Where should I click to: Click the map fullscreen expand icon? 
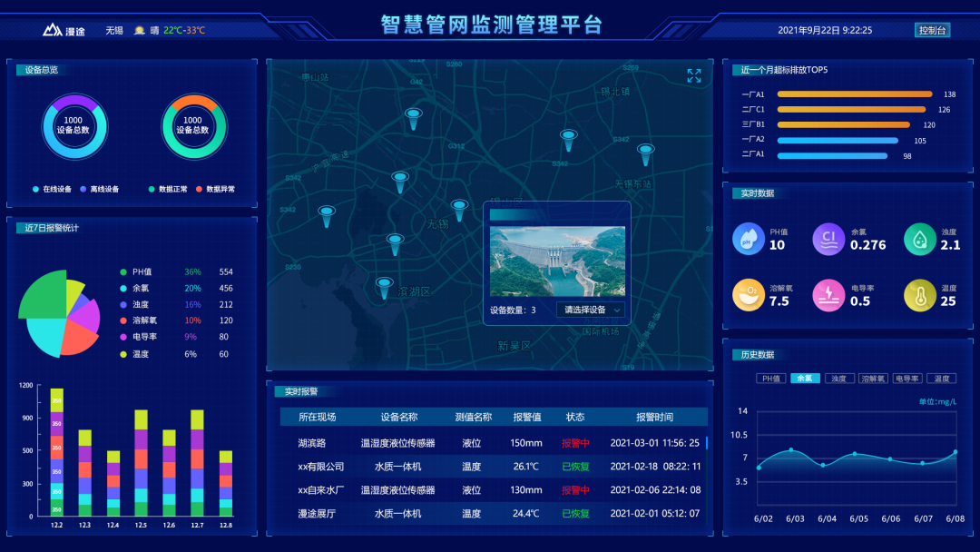click(x=694, y=77)
